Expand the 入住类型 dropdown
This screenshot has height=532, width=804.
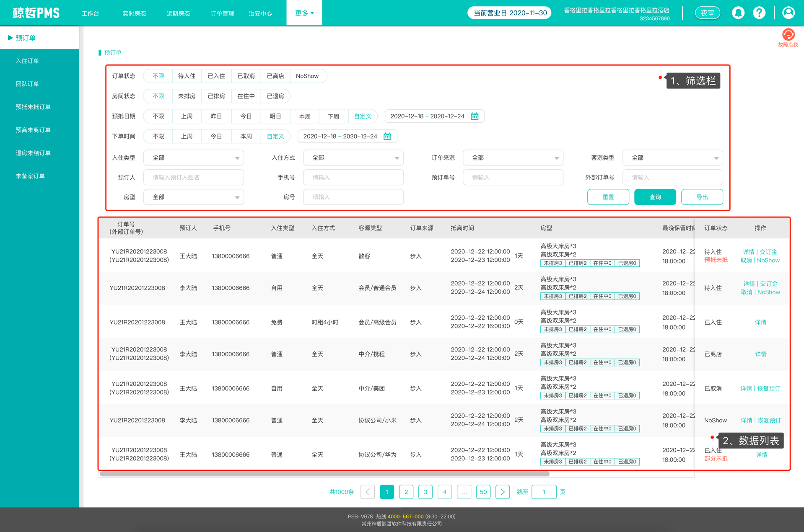[194, 158]
